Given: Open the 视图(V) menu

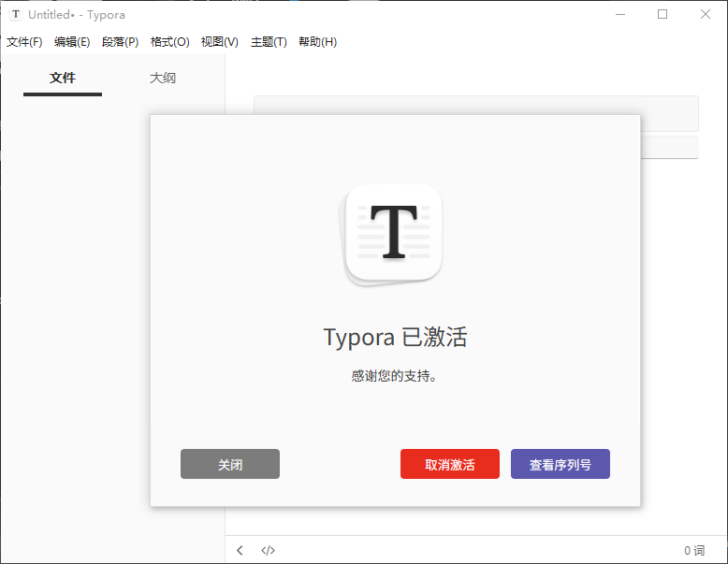Looking at the screenshot, I should pos(220,42).
